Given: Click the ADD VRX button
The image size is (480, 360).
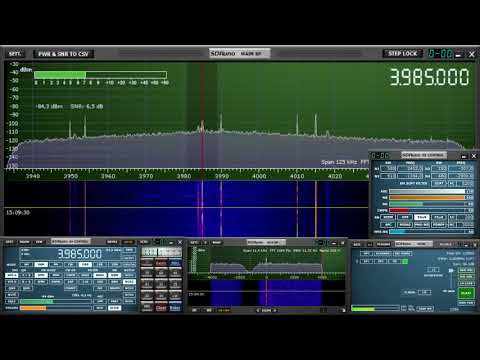Looking at the screenshot, I should (x=467, y=270).
